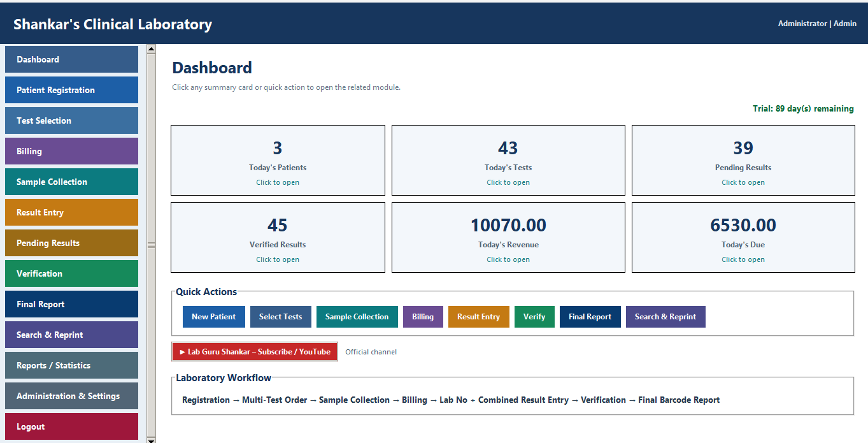
Task: Open the Today's Patients summary card
Action: [x=278, y=160]
